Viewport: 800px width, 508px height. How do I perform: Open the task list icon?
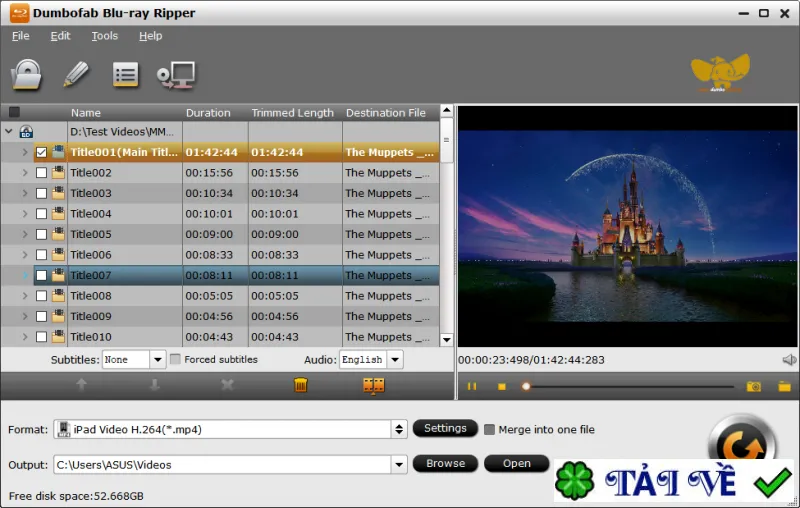click(126, 75)
